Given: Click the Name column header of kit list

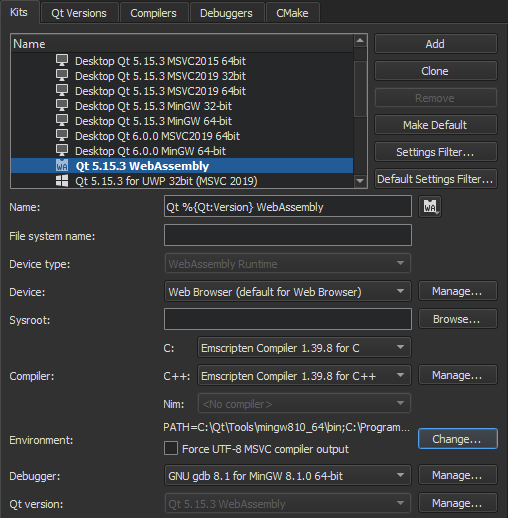Looking at the screenshot, I should (x=182, y=44).
